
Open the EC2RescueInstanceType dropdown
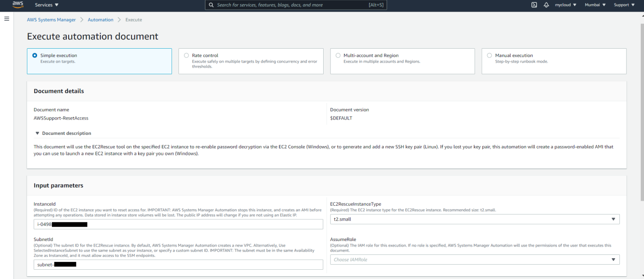click(x=475, y=219)
